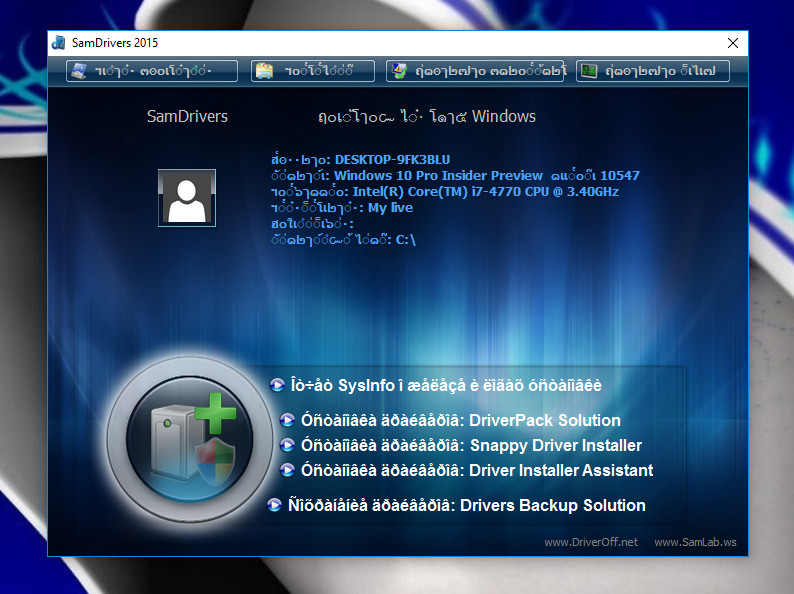Click the play arrow beside Snappy Driver Installer
This screenshot has width=794, height=594.
coord(287,445)
